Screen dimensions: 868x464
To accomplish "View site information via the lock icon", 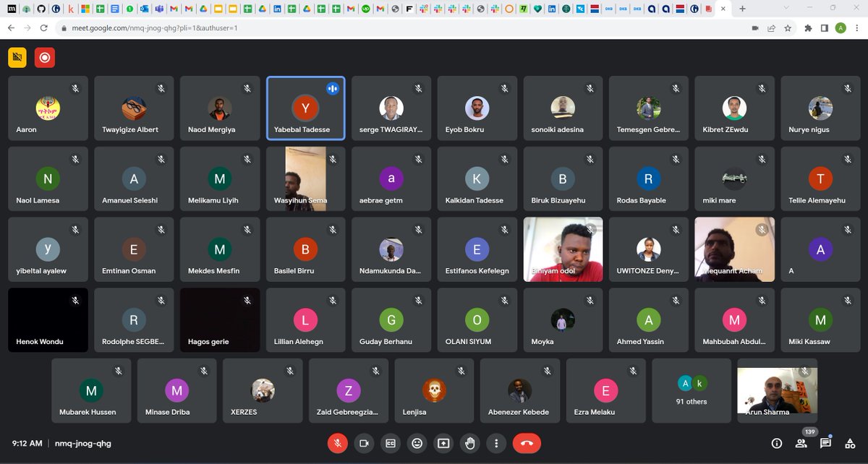I will tap(64, 28).
